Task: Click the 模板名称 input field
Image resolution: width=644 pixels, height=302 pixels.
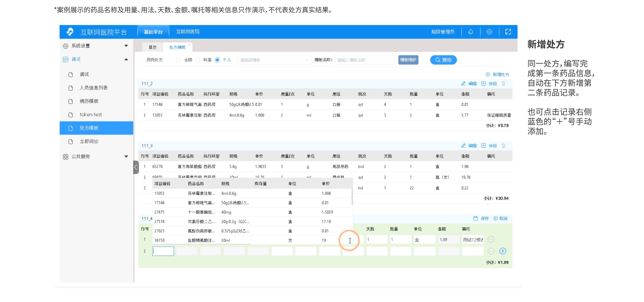Action: coord(365,60)
